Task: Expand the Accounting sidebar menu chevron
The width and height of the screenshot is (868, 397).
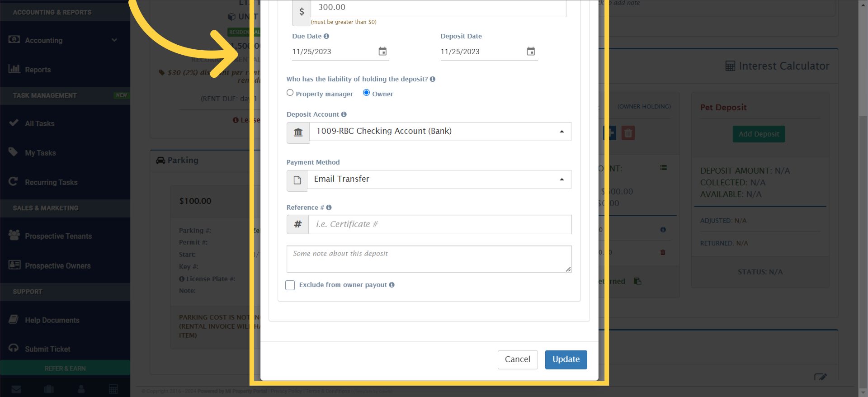Action: [x=114, y=40]
